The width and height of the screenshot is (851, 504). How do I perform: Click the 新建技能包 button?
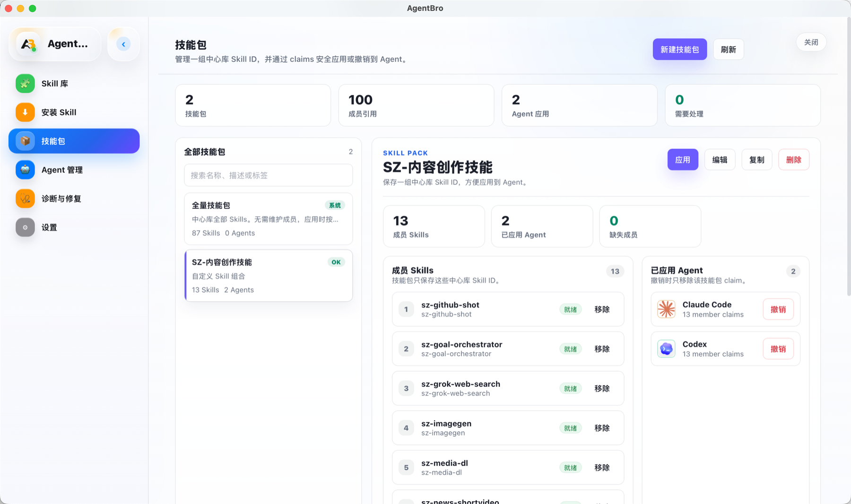pos(680,49)
